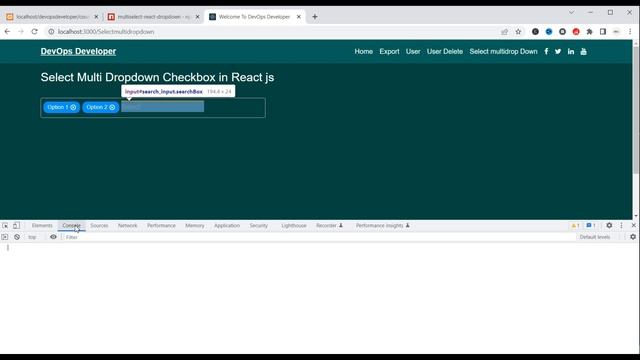Click the blue extension icon in toolbar
Image resolution: width=640 pixels, height=360 pixels.
[549, 31]
